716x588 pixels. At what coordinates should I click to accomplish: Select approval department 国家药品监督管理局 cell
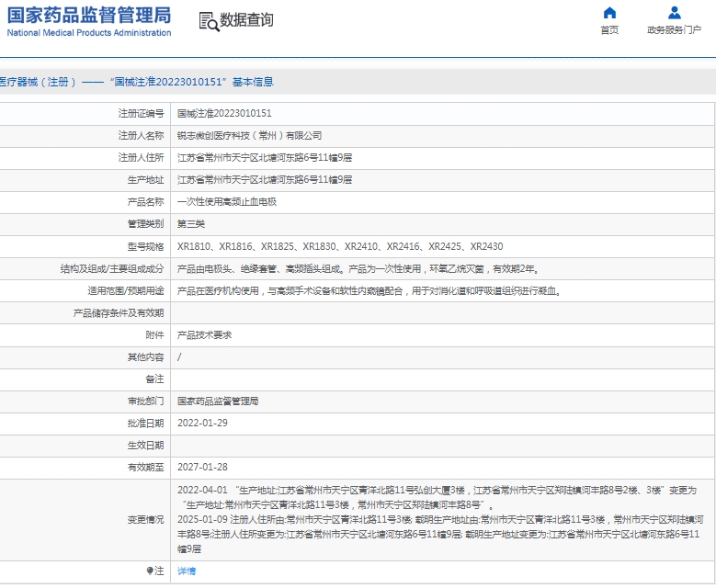[218, 401]
